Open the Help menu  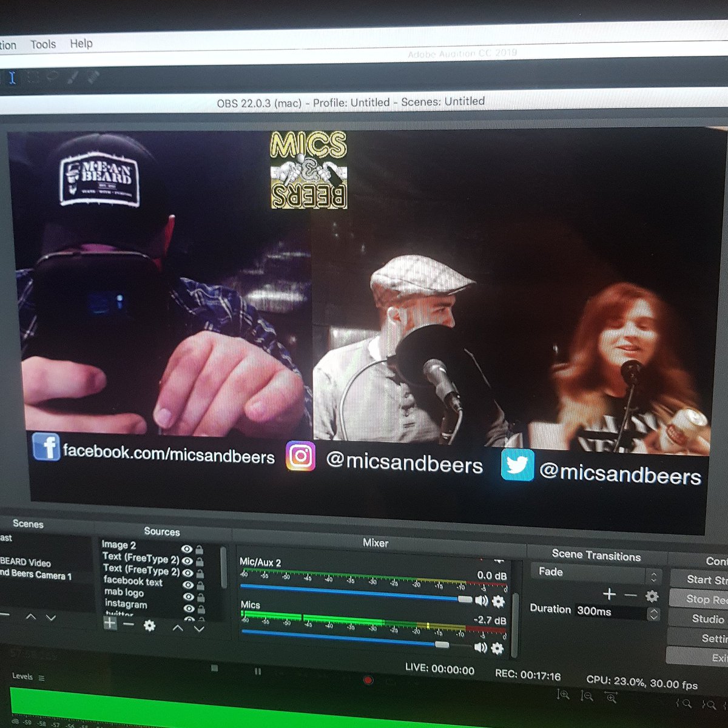81,44
